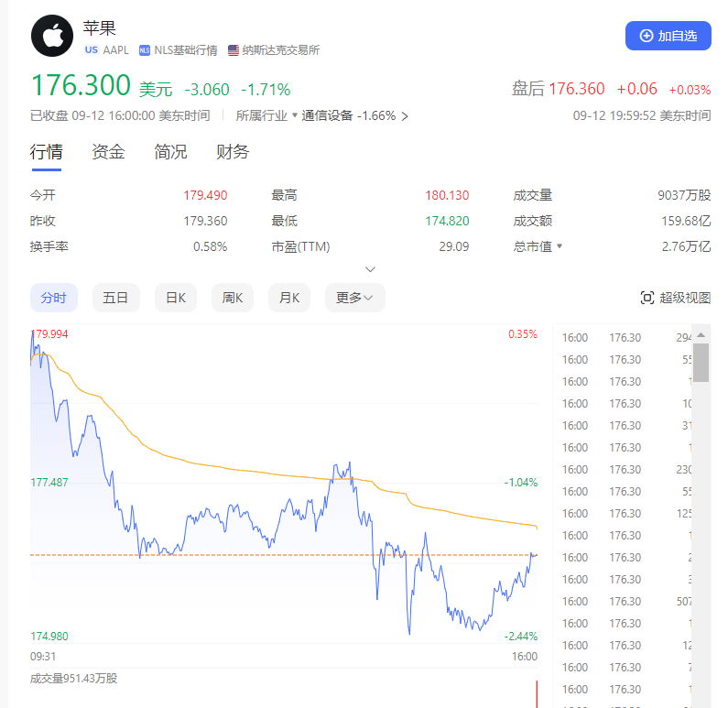Viewport: 728px width, 708px height.
Task: Click the 昨收 value 179.360
Action: 205,221
